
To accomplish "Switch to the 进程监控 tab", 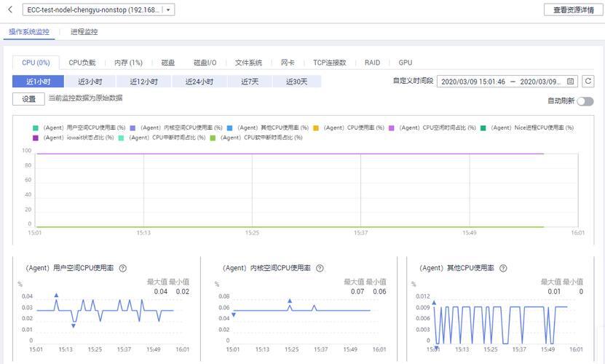I will pyautogui.click(x=84, y=32).
